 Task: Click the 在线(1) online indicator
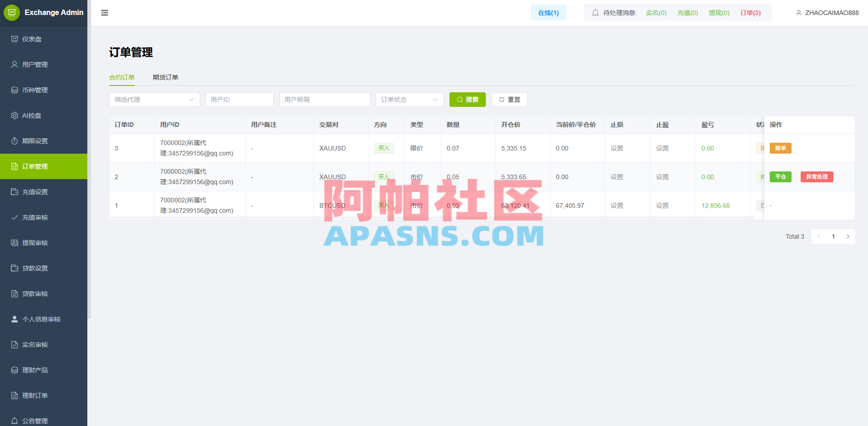coord(548,13)
